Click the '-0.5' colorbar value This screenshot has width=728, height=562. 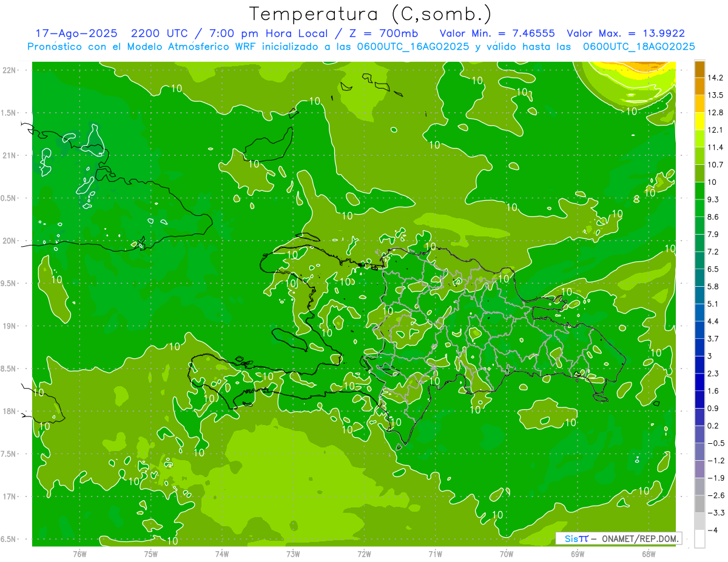tap(716, 443)
